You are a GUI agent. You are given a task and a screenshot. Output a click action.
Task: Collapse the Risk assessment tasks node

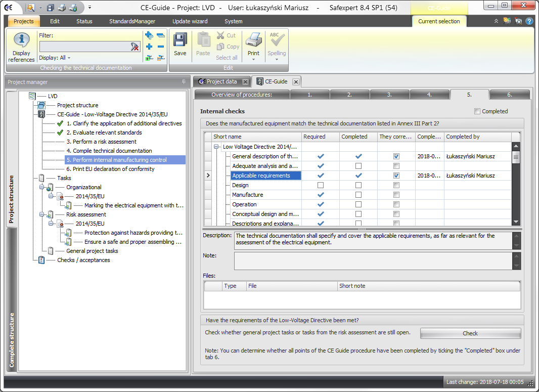coord(42,214)
